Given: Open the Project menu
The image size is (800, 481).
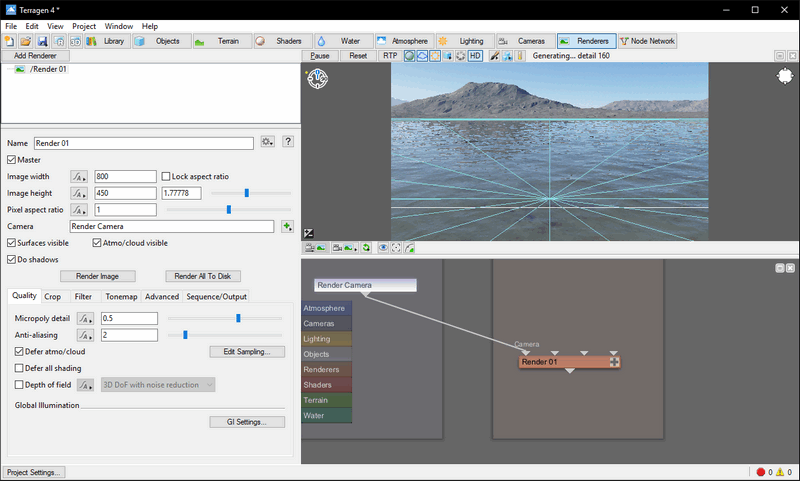Looking at the screenshot, I should tap(84, 27).
